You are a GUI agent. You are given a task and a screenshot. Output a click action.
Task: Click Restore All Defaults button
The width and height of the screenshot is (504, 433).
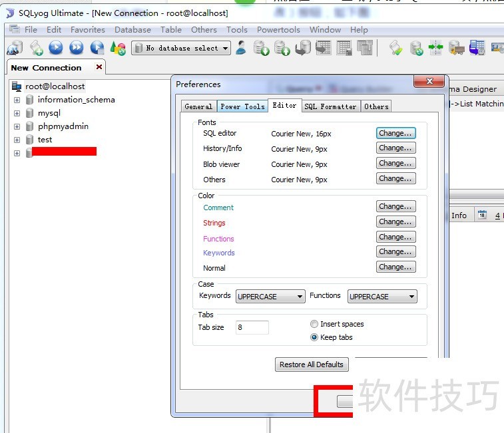pos(312,364)
